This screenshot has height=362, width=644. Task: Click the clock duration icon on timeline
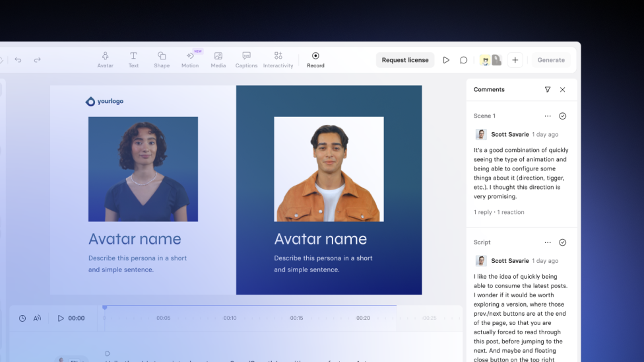click(x=22, y=318)
